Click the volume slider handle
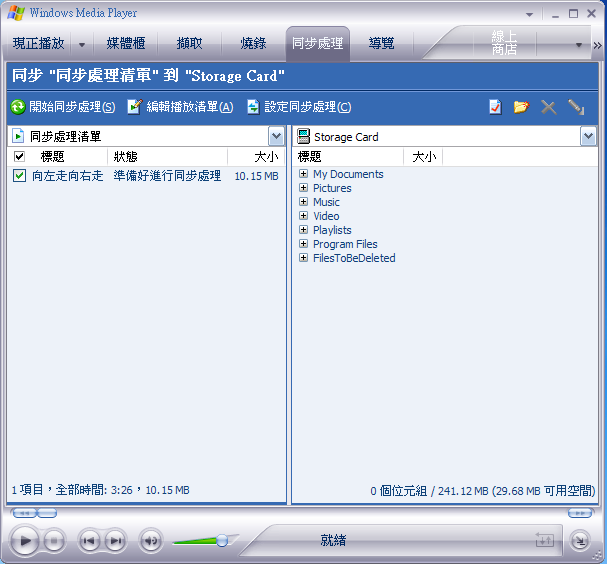 tap(222, 540)
